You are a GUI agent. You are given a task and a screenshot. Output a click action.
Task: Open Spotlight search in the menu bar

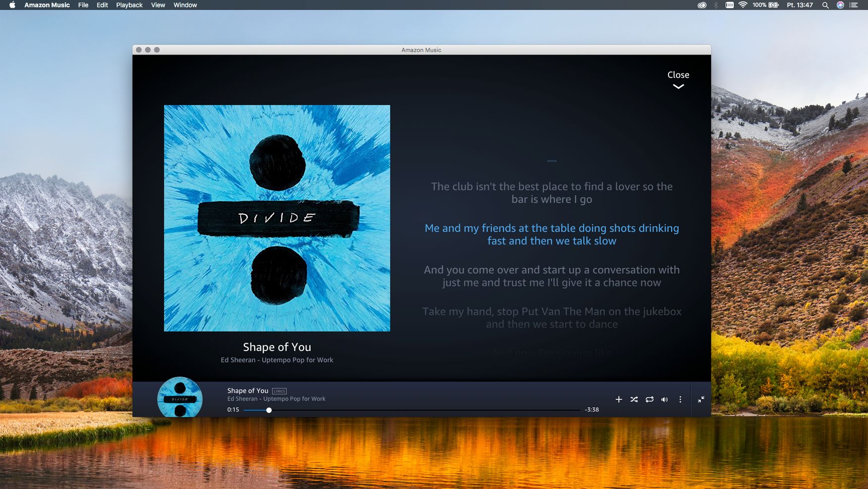click(825, 5)
